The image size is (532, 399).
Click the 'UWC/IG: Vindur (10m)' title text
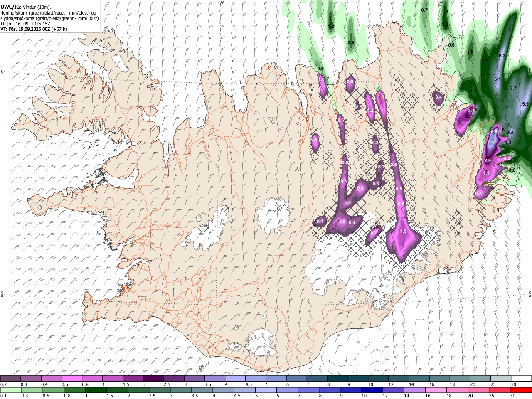[25, 7]
